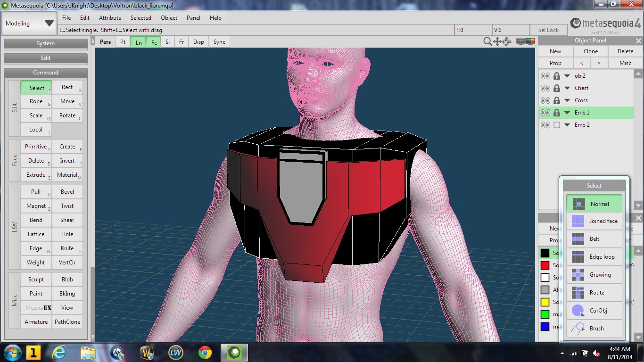The height and width of the screenshot is (362, 644).
Task: Open the Object menu
Action: click(169, 18)
